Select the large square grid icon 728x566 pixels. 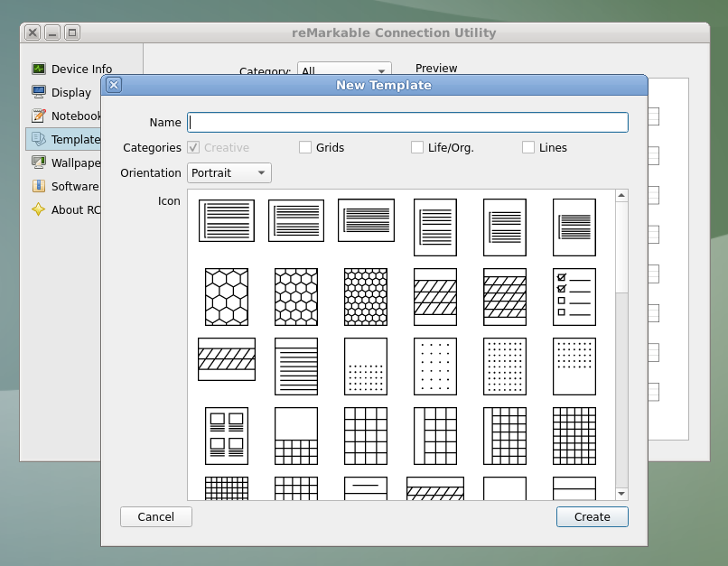click(366, 436)
